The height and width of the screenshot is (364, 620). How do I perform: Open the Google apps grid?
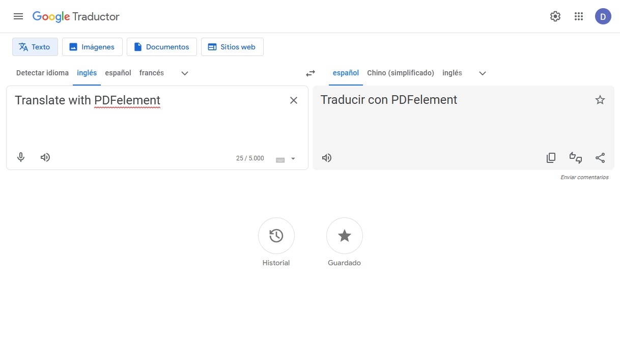click(579, 16)
